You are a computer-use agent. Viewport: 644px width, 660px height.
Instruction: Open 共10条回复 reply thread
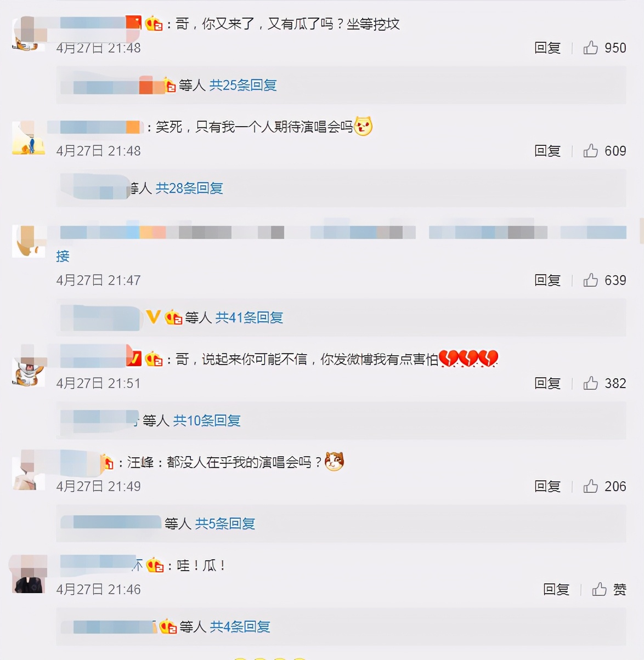[x=207, y=420]
